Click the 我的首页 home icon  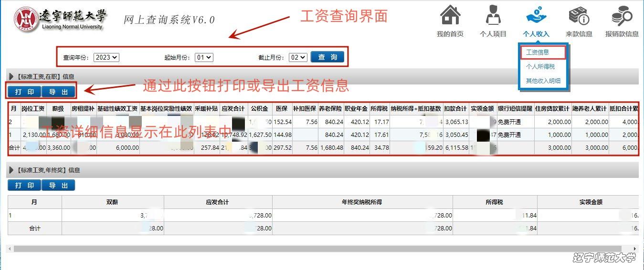click(450, 16)
